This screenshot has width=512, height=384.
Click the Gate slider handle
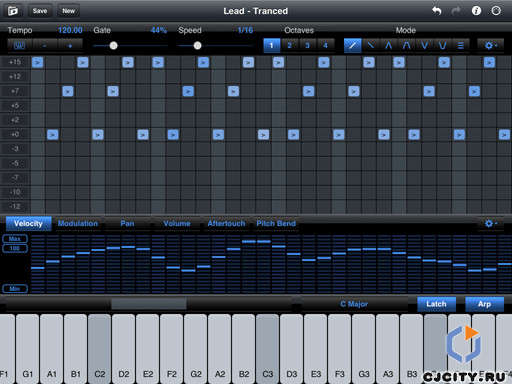[x=113, y=46]
